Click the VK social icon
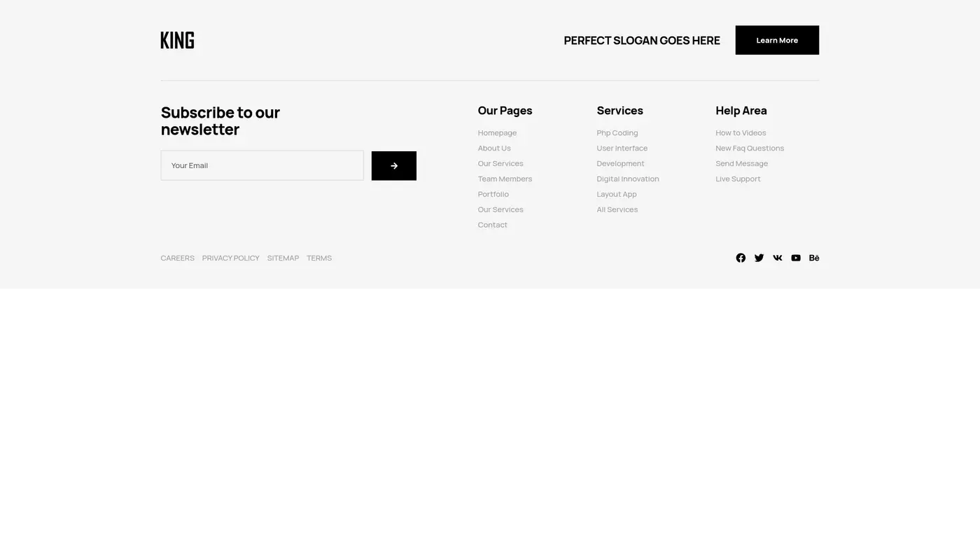Image resolution: width=980 pixels, height=552 pixels. click(x=777, y=258)
